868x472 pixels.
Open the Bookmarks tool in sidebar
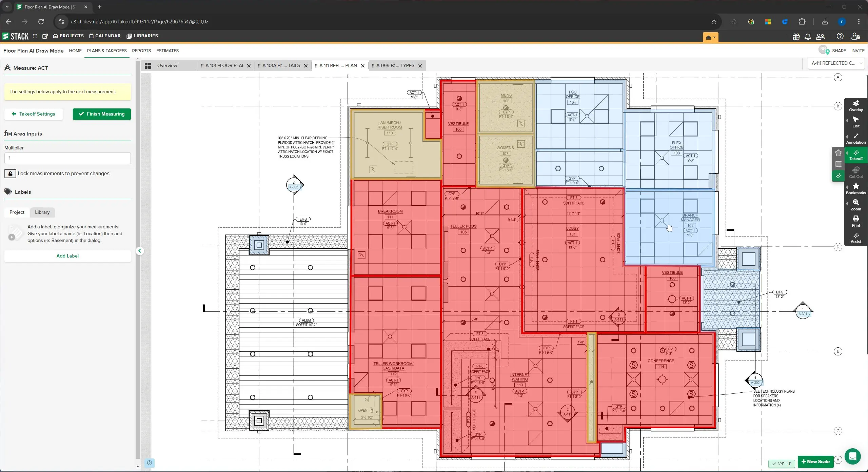coord(856,189)
